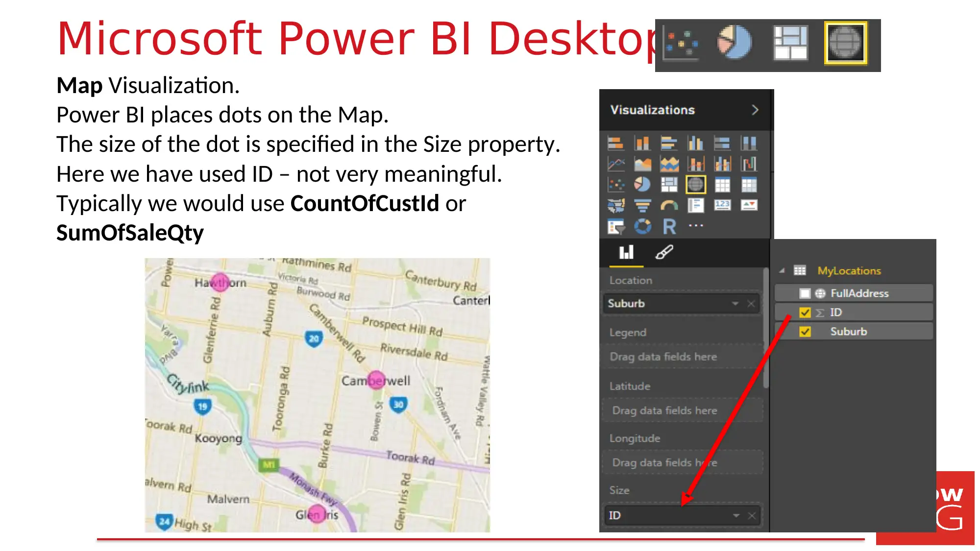The width and height of the screenshot is (980, 551).
Task: Select the Area chart visual
Action: pos(642,164)
